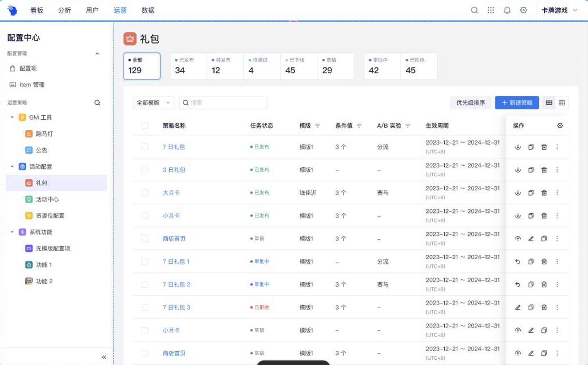
Task: Open the 7 日礼包 2 strategy link
Action: [176, 285]
